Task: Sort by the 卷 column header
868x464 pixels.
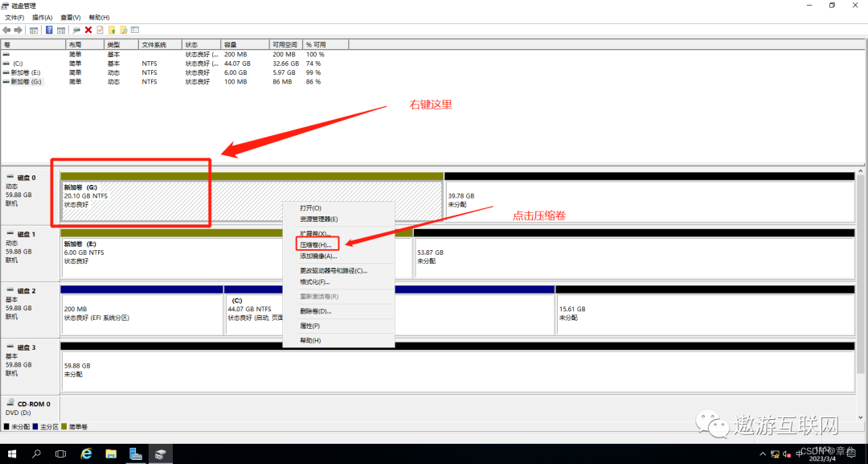Action: coord(33,44)
